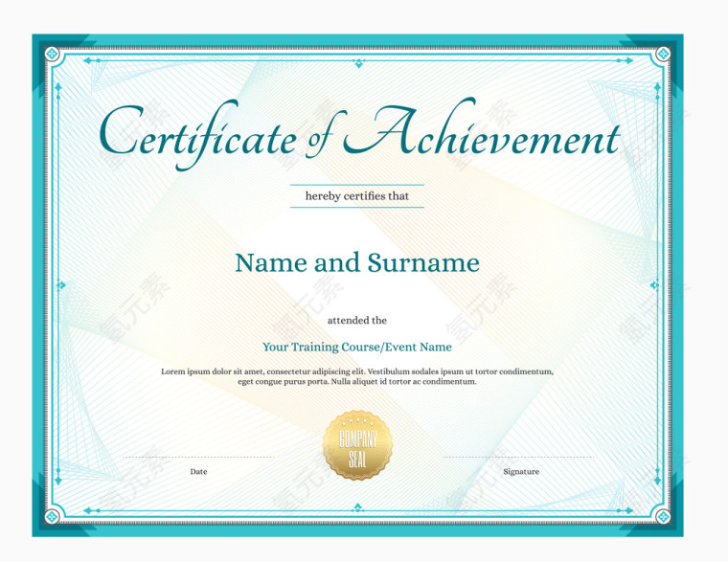Click the dotted line above Signature
The image size is (728, 562).
coord(517,458)
